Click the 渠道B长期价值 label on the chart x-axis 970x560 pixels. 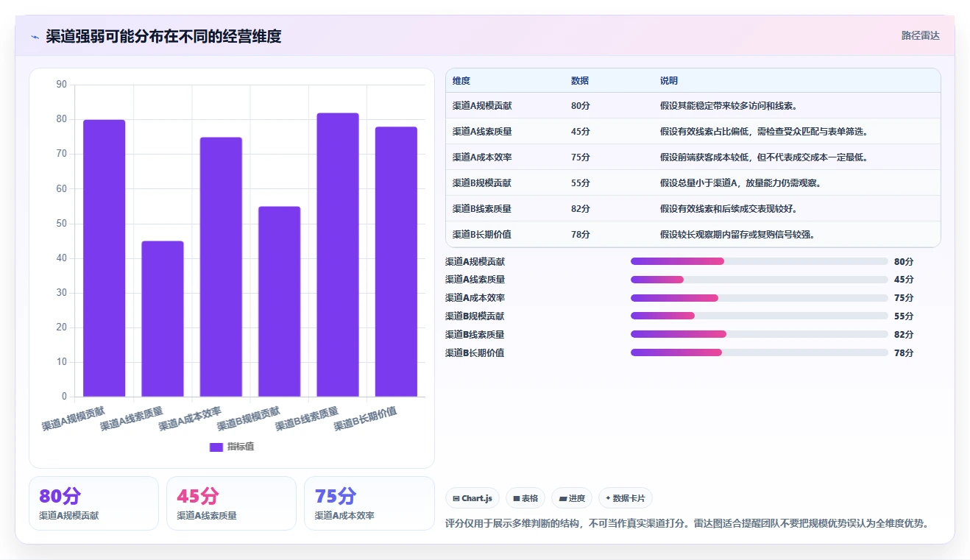(x=366, y=419)
